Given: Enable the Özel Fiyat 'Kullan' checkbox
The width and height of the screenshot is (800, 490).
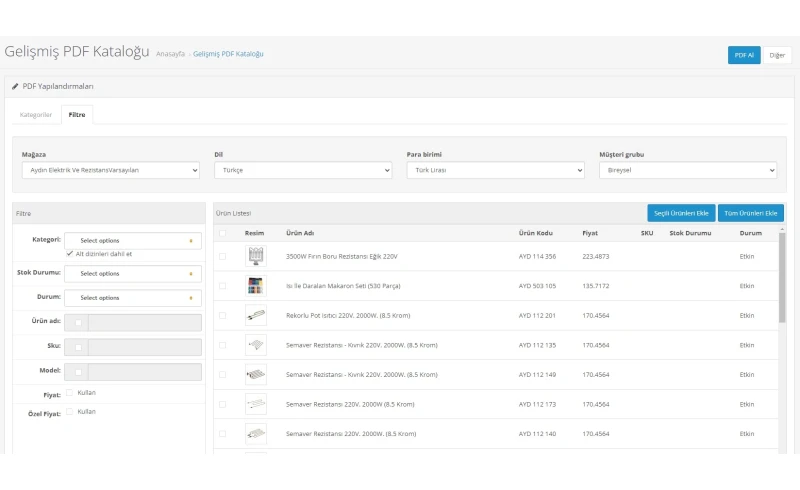Looking at the screenshot, I should click(69, 411).
